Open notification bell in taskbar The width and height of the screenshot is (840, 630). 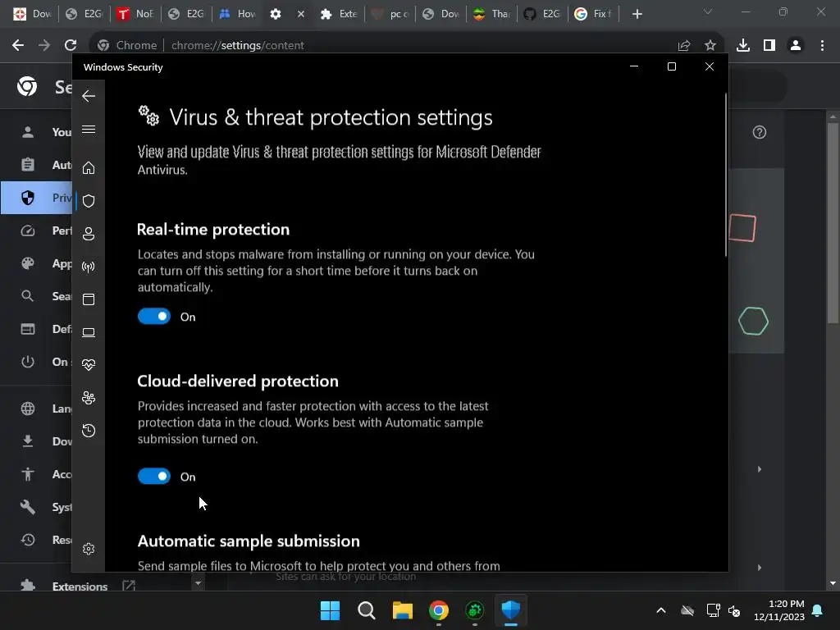click(x=818, y=610)
